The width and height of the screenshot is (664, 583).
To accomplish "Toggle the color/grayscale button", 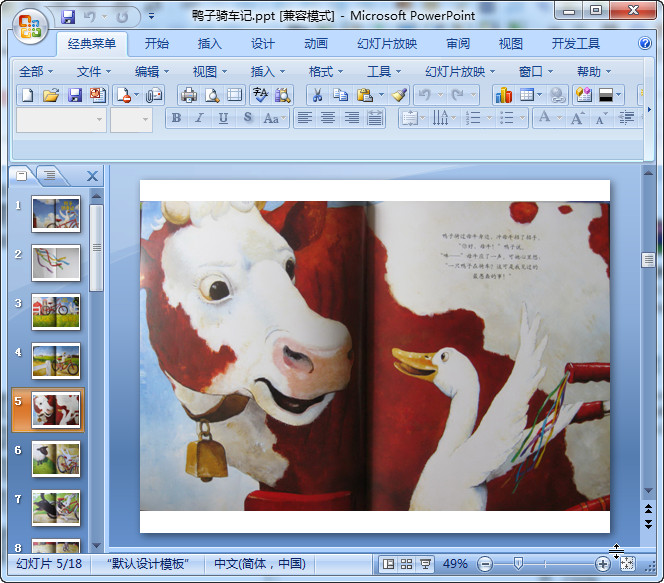I will click(x=606, y=95).
